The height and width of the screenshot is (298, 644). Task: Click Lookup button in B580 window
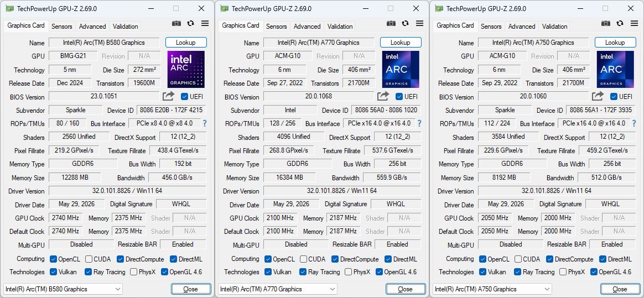click(x=186, y=42)
